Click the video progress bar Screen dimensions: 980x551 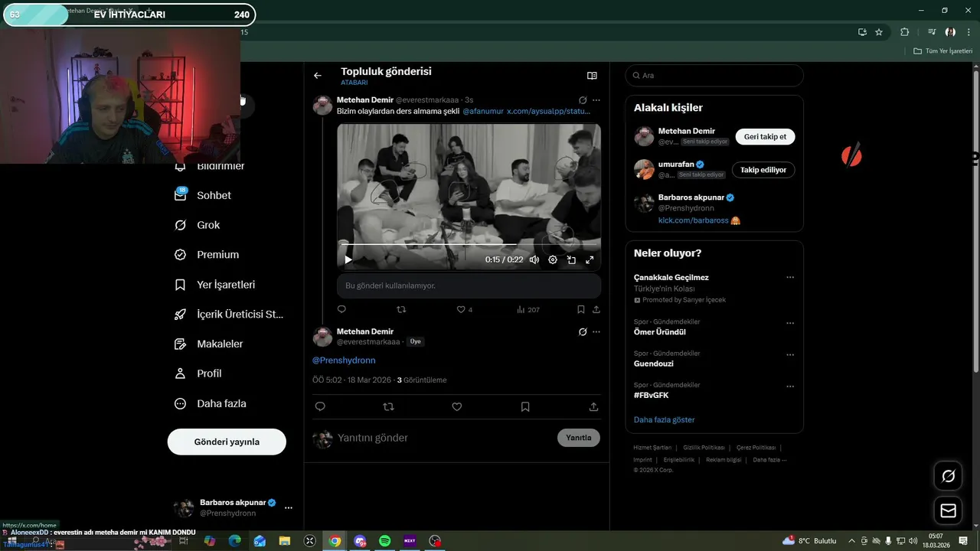[469, 245]
